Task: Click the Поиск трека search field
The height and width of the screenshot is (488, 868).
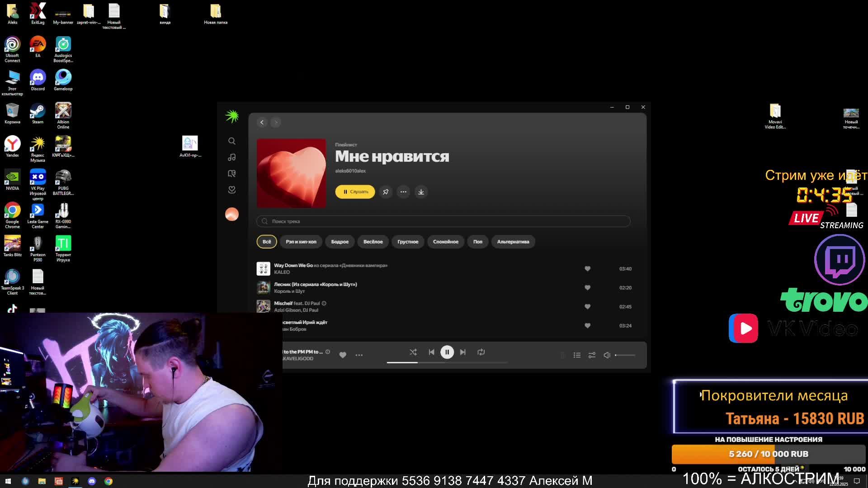Action: point(443,221)
